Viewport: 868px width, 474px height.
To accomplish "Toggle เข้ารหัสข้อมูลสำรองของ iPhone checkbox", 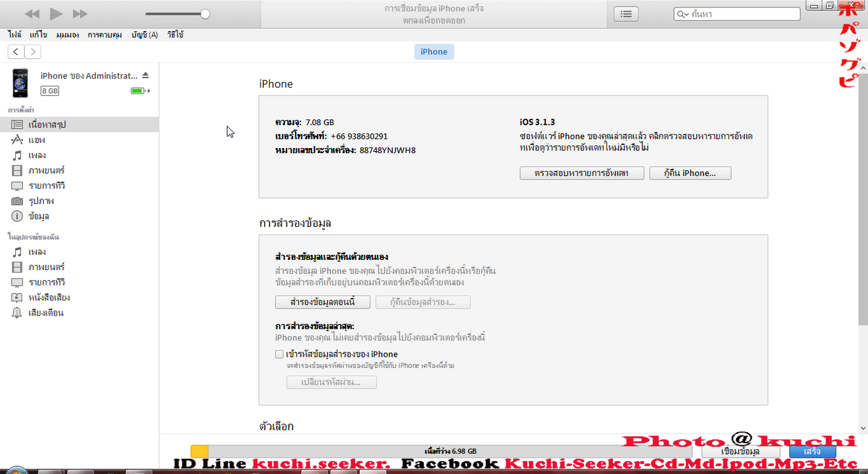I will pos(279,354).
